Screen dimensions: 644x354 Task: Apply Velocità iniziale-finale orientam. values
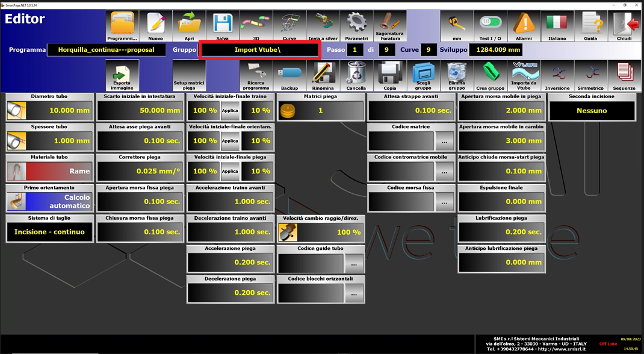(230, 141)
